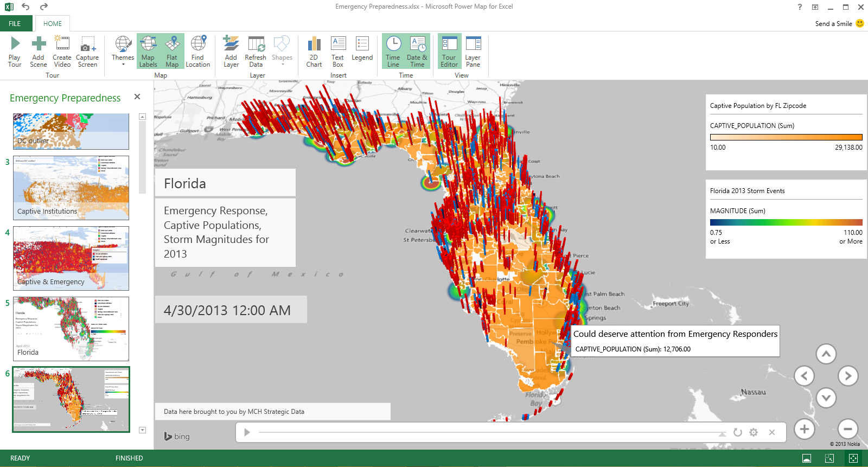This screenshot has height=467, width=868.
Task: Open the FILE tab
Action: 15,24
